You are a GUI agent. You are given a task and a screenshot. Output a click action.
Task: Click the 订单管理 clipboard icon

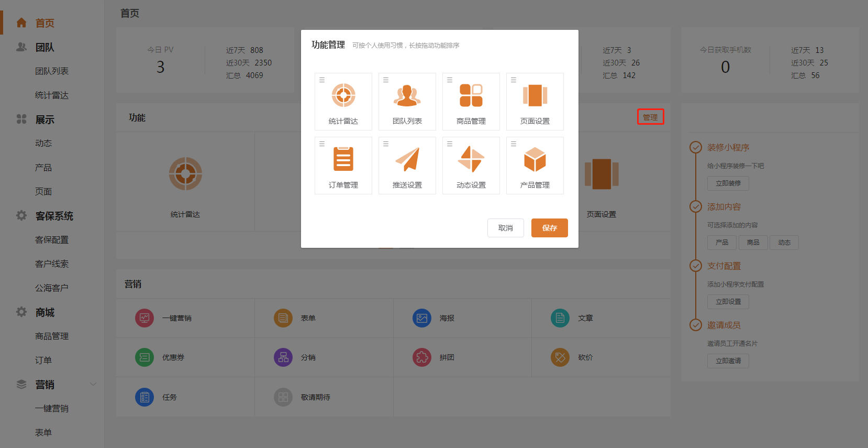coord(343,159)
